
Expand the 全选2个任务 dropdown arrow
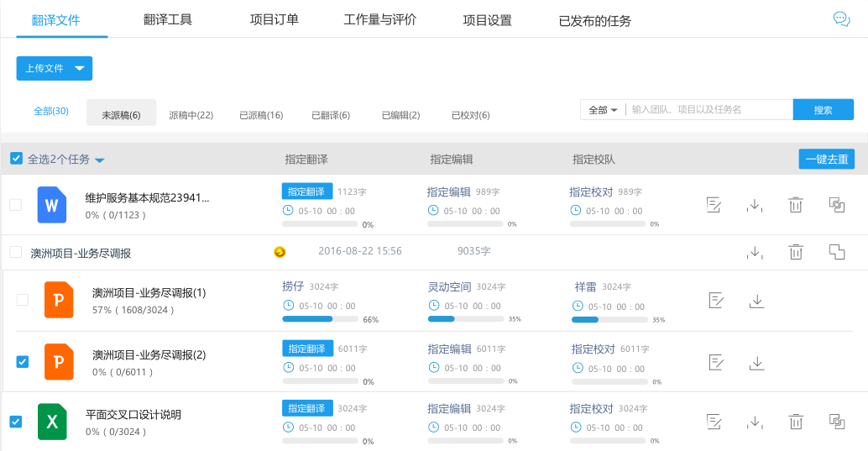pyautogui.click(x=99, y=160)
